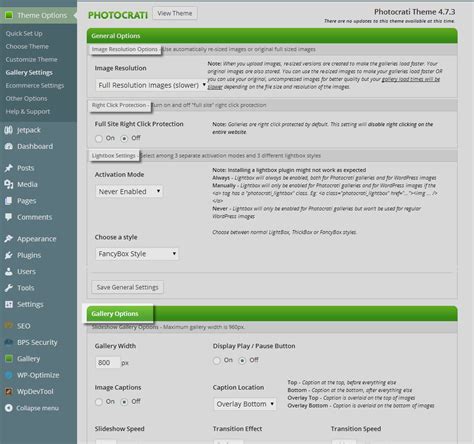Viewport: 474px width, 444px height.
Task: Open the Image Resolution dropdown
Action: [152, 85]
